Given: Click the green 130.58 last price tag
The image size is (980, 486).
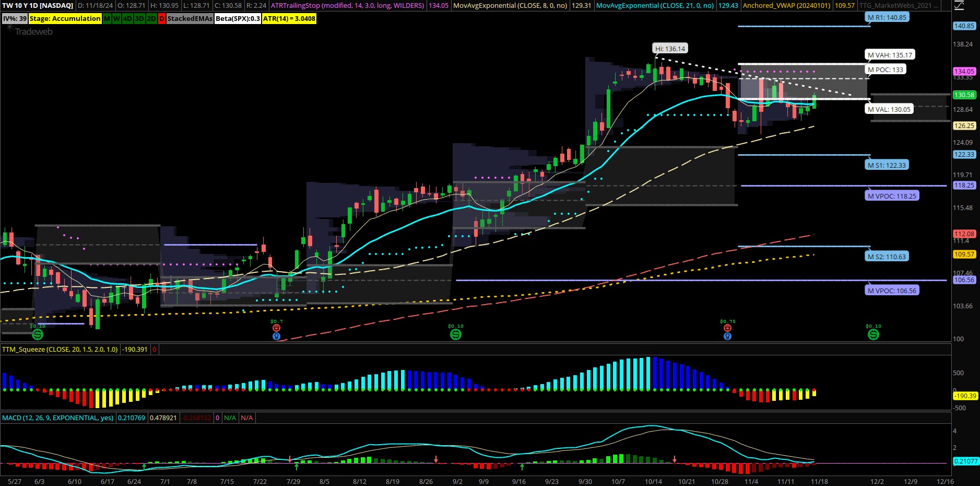Looking at the screenshot, I should point(964,95).
